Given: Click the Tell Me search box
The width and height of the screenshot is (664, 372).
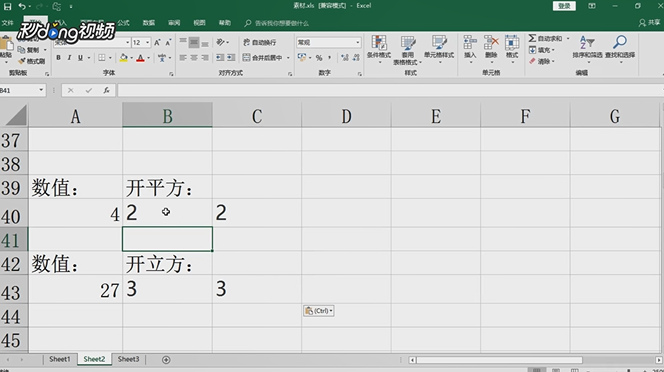Looking at the screenshot, I should pyautogui.click(x=277, y=23).
